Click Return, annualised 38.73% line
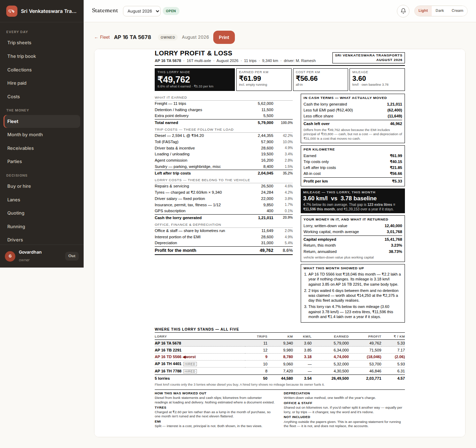 coord(353,252)
